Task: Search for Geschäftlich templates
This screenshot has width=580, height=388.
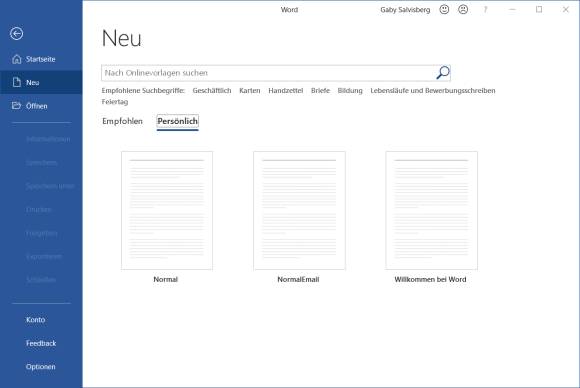Action: [x=212, y=91]
